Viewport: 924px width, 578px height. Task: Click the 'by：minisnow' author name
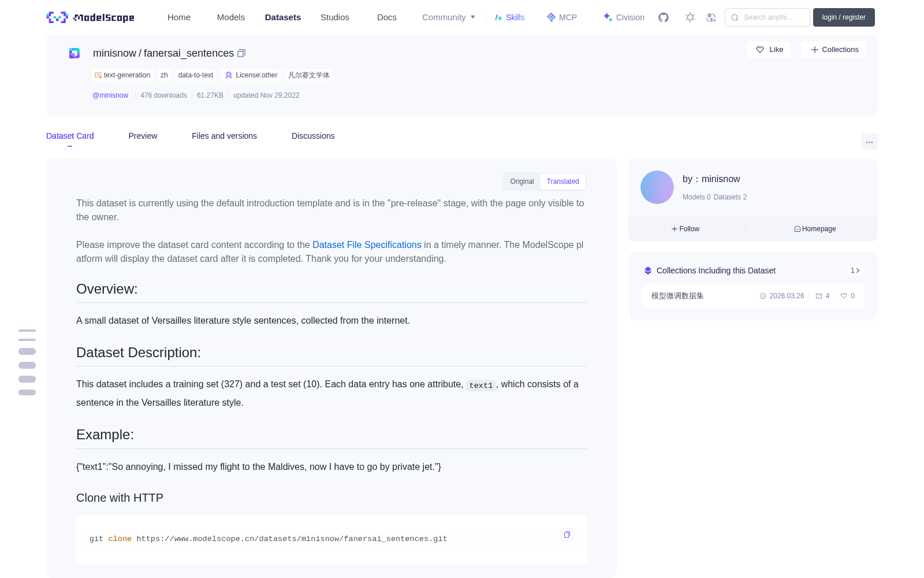(711, 179)
